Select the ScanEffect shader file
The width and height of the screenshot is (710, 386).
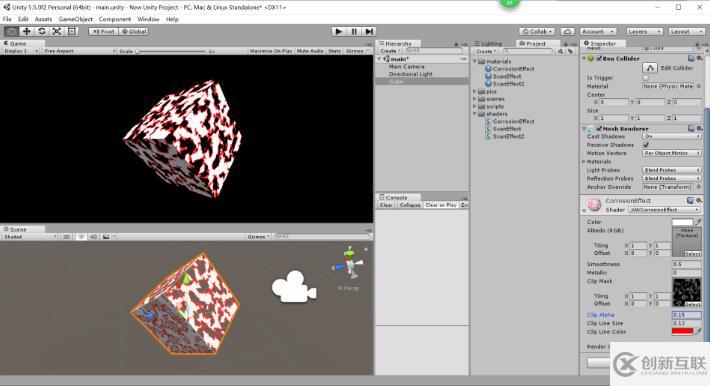(504, 129)
